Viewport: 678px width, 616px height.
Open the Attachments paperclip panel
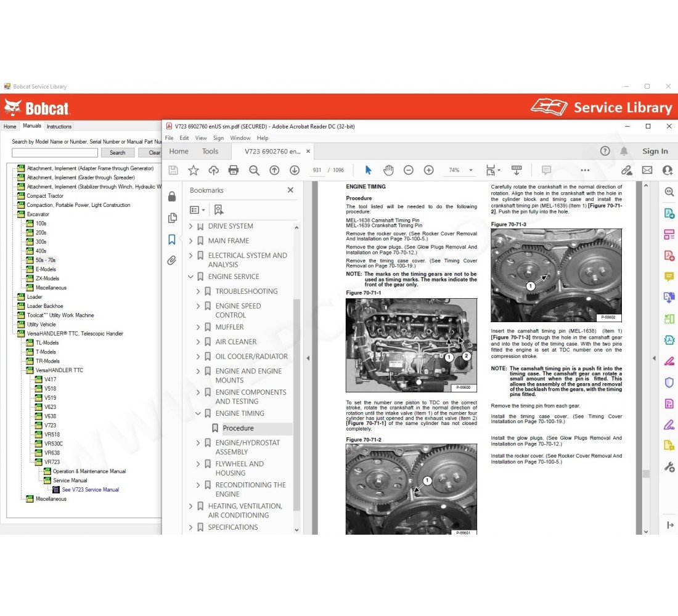click(x=172, y=260)
